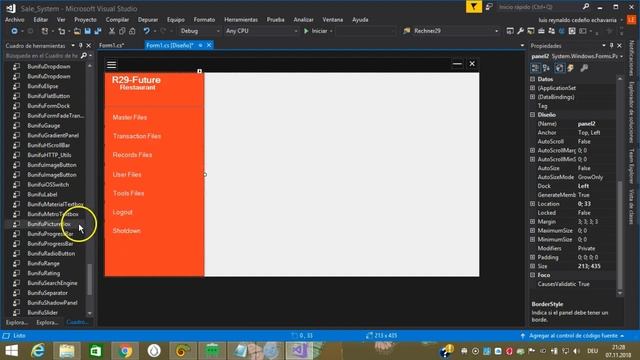Screen dimensions: 640x360
Task: Click the panel smart-tag glyph on designer
Action: [199, 71]
